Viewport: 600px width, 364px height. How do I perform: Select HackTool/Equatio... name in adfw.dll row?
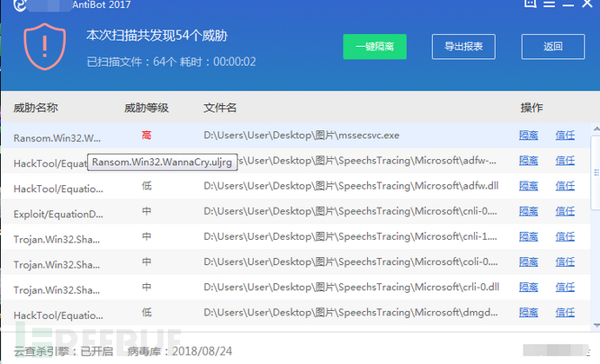pyautogui.click(x=58, y=189)
